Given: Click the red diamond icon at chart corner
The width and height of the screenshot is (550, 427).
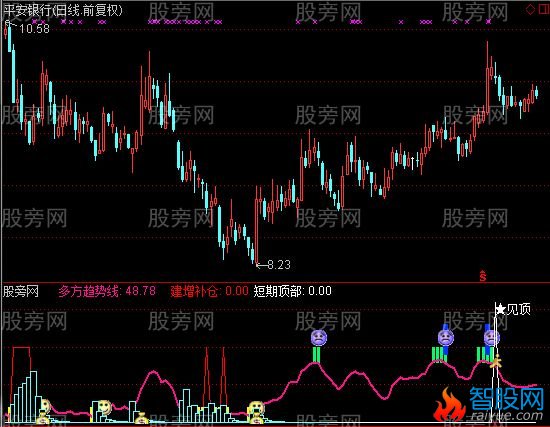Looking at the screenshot, I should point(530,9).
